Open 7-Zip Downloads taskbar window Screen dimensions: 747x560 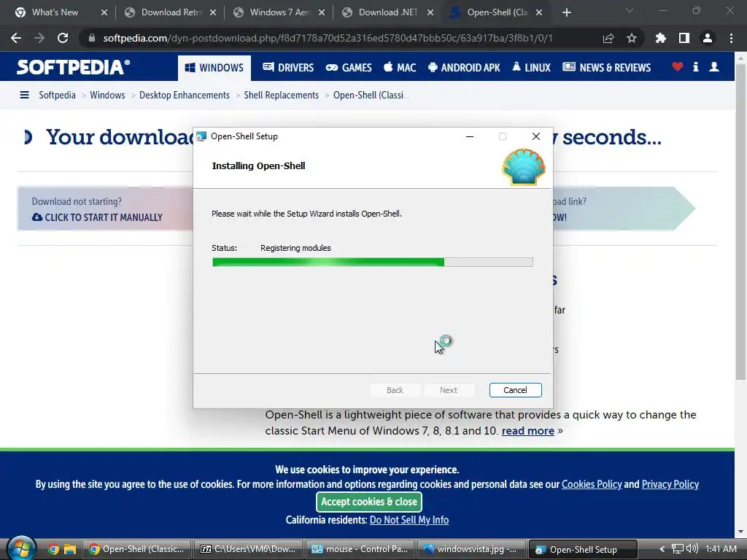(x=248, y=549)
